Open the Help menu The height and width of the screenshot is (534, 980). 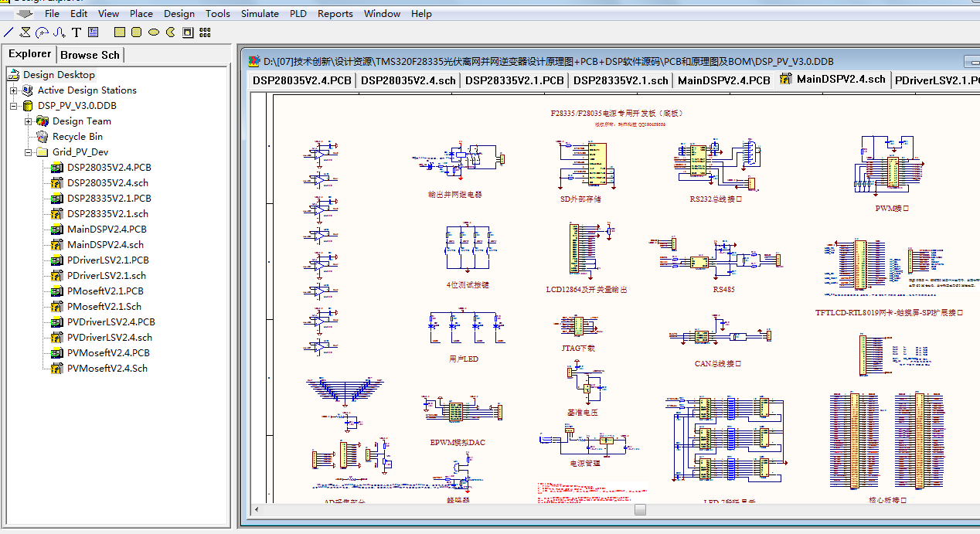[x=421, y=14]
